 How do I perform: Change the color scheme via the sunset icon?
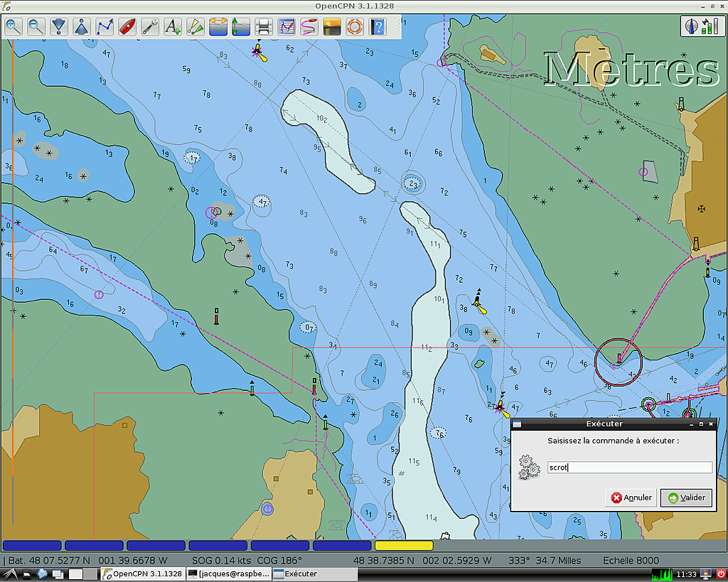coord(332,27)
